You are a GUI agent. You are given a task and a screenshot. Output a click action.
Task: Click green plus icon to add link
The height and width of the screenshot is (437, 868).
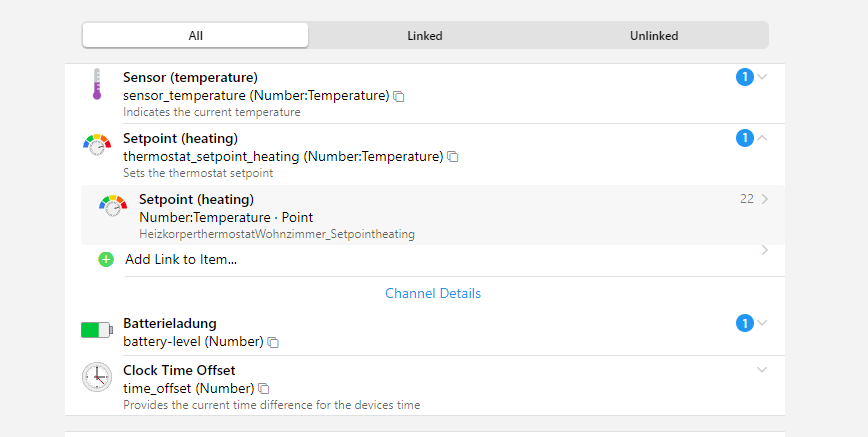point(106,259)
